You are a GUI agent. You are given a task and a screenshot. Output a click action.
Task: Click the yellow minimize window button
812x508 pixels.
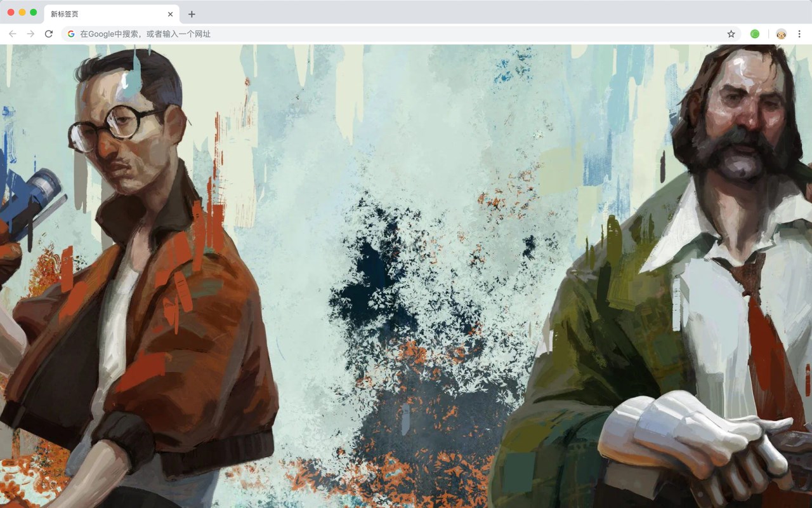pos(22,12)
